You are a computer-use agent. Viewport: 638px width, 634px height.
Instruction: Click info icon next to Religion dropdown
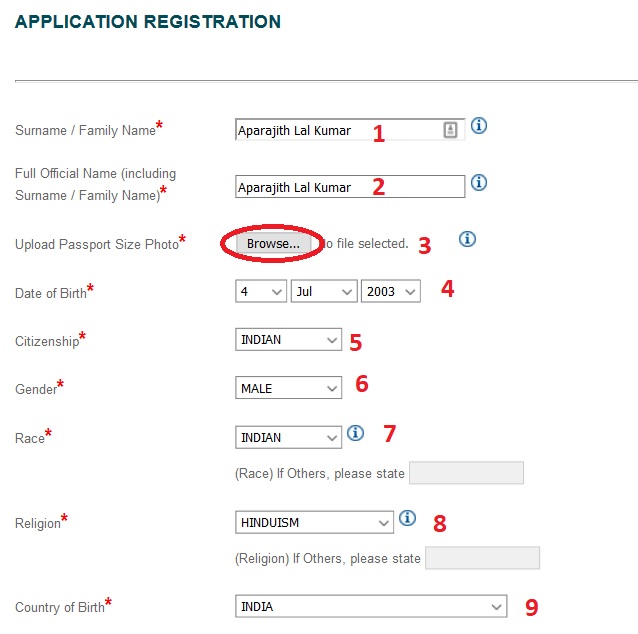(x=407, y=518)
